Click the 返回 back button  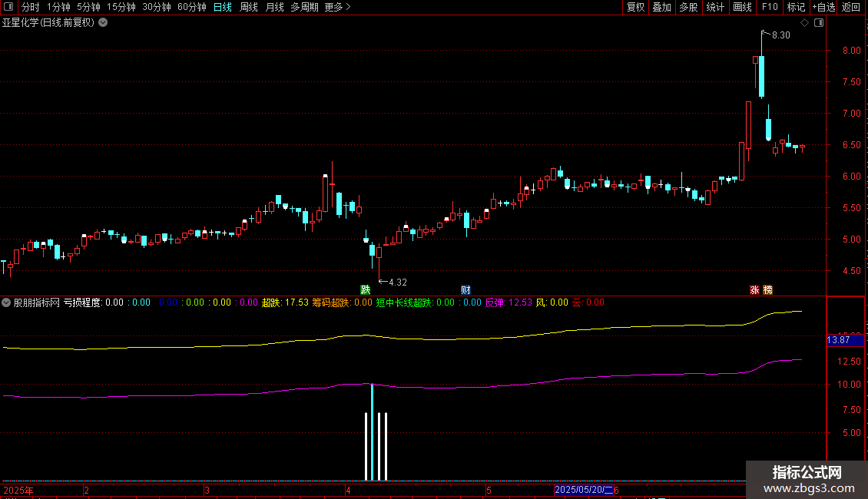(851, 7)
